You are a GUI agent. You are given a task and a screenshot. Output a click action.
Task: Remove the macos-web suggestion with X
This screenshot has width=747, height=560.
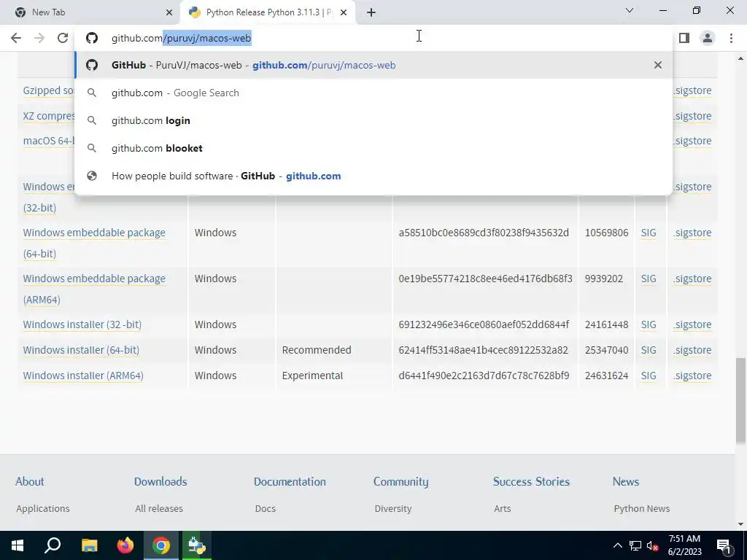tap(658, 65)
